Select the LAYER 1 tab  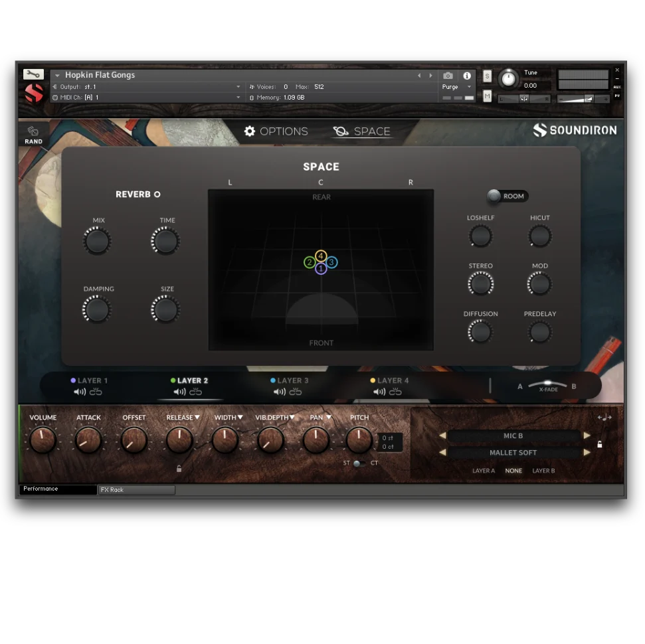[89, 381]
